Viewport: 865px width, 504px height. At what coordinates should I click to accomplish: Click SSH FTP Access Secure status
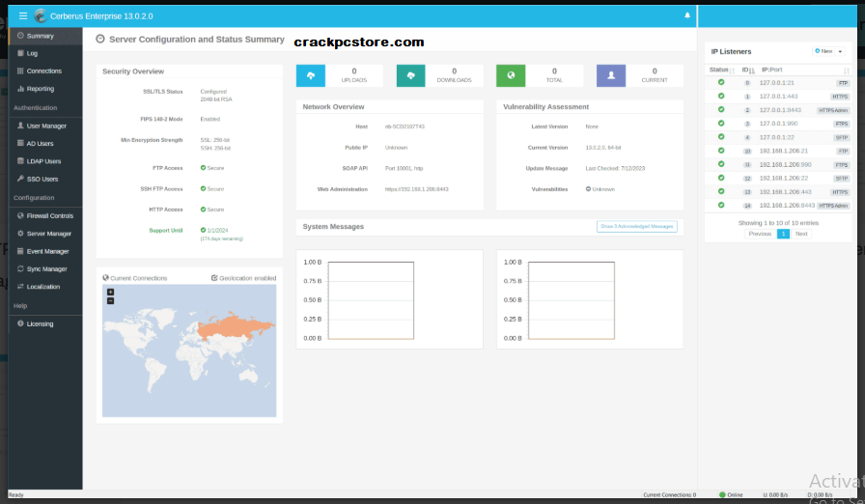coord(212,188)
